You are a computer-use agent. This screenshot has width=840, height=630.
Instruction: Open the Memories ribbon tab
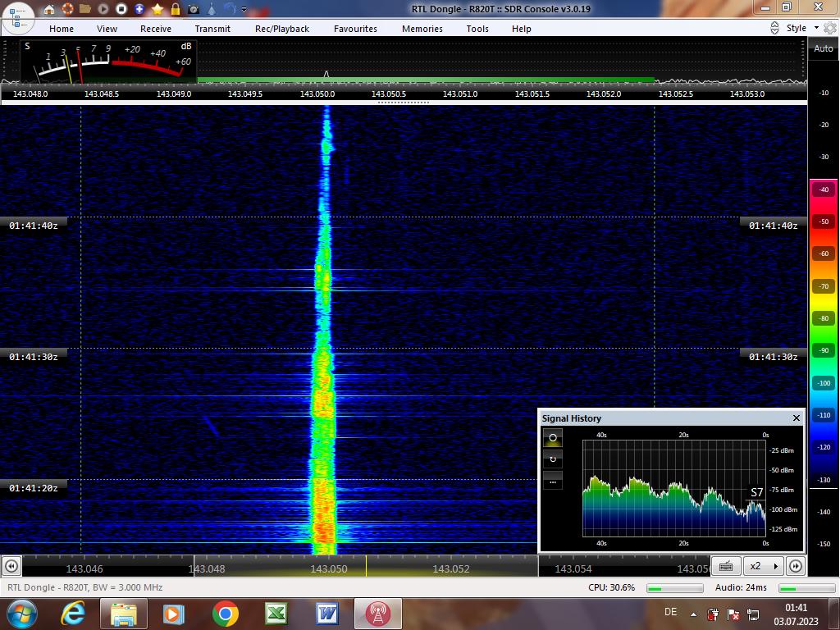coord(422,29)
